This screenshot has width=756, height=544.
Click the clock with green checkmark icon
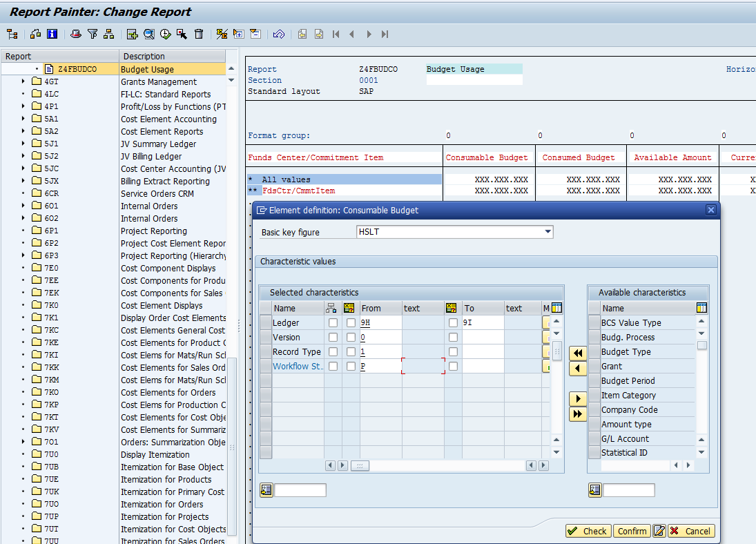click(x=166, y=35)
